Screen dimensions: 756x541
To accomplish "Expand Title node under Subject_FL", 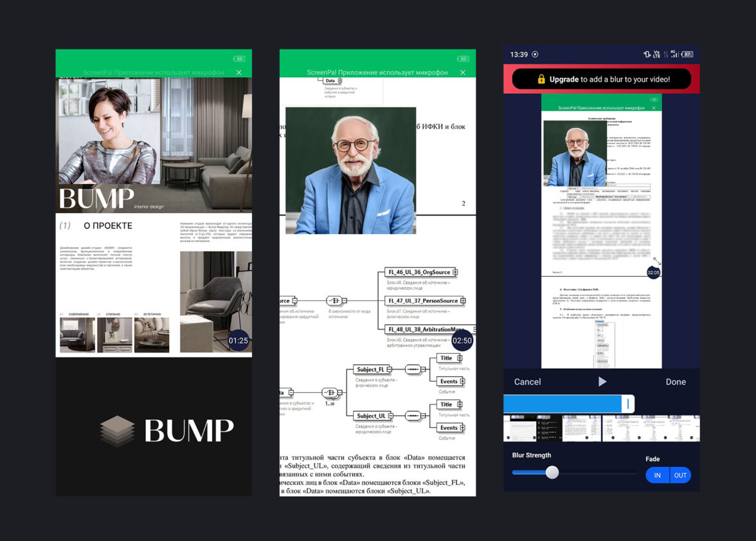I will click(460, 358).
